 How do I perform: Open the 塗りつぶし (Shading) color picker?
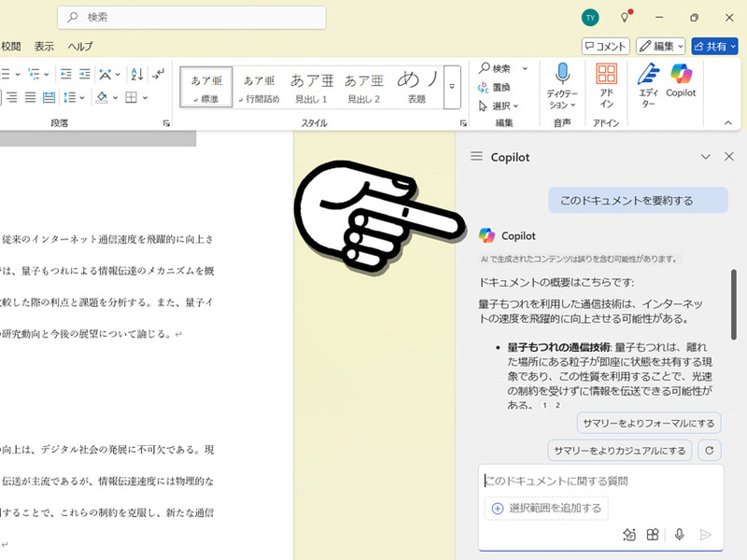pos(102,96)
